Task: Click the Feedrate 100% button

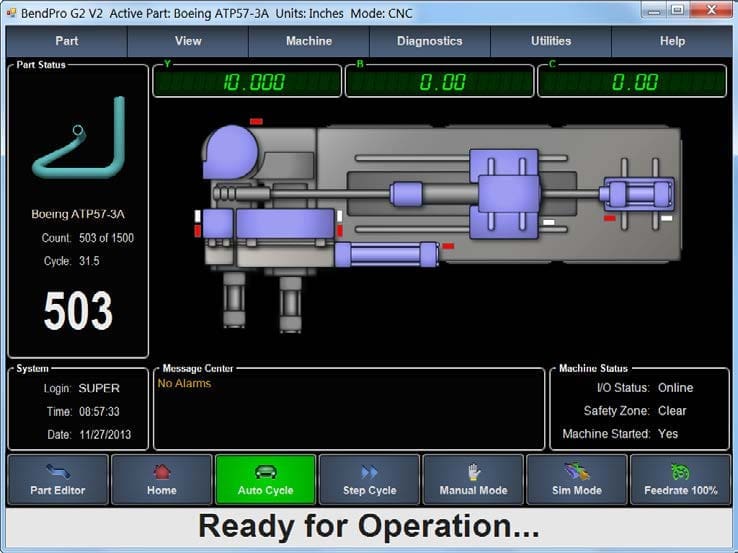Action: click(681, 480)
